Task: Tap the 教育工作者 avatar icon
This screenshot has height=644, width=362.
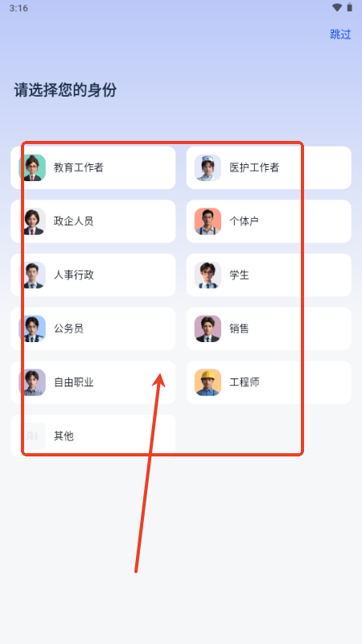Action: coord(32,167)
